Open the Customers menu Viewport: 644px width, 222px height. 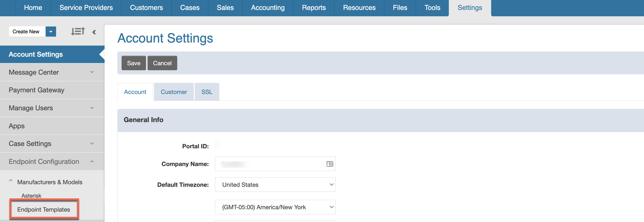click(x=146, y=8)
